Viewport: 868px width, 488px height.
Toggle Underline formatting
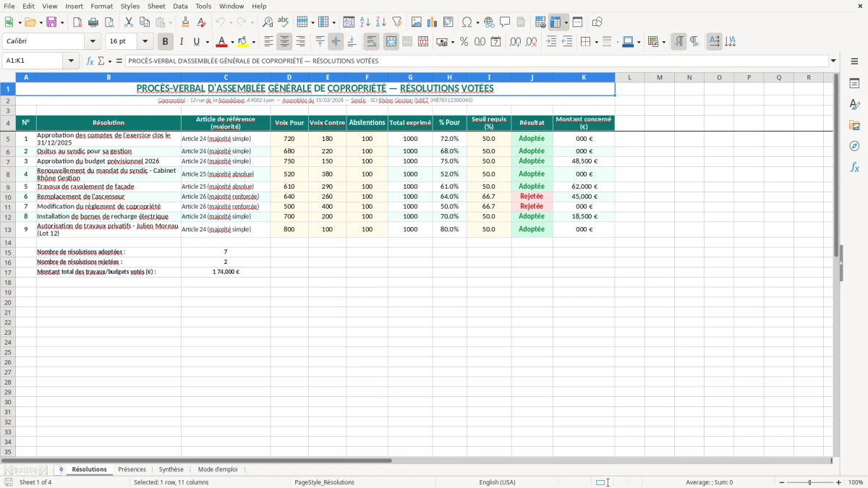[195, 42]
